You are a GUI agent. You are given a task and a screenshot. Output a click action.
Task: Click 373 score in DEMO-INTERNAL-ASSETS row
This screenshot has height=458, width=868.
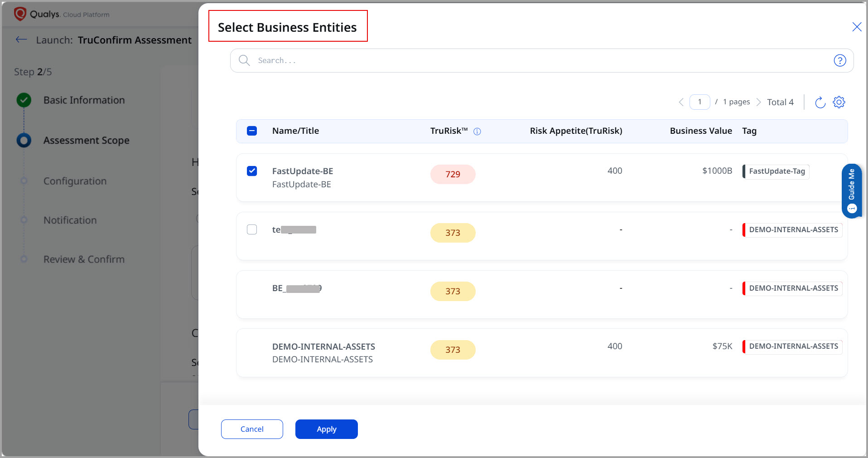coord(453,350)
